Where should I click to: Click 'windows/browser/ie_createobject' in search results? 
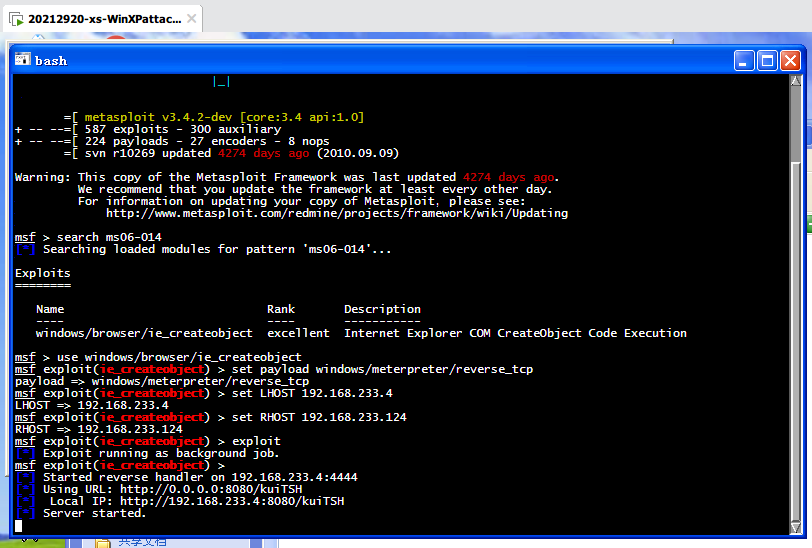144,333
